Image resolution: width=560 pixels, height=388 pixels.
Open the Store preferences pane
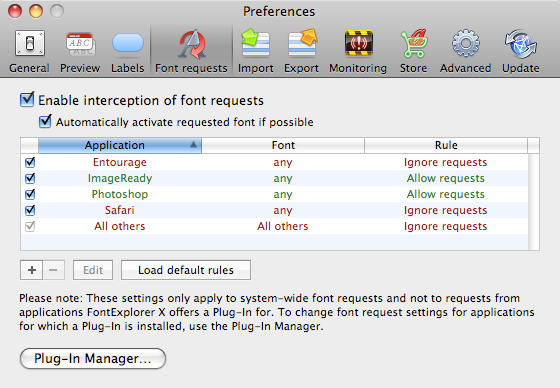coord(414,51)
